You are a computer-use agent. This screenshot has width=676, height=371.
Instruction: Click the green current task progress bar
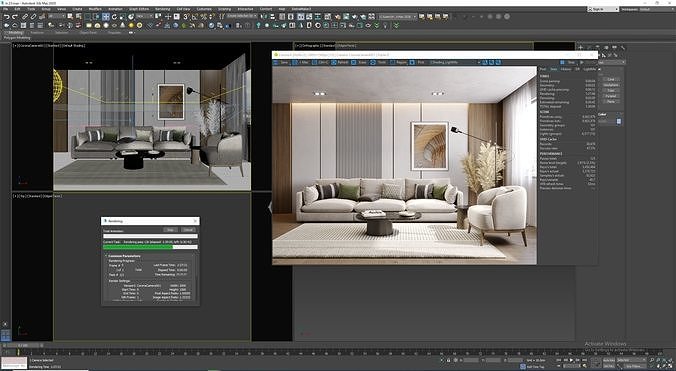(x=138, y=247)
